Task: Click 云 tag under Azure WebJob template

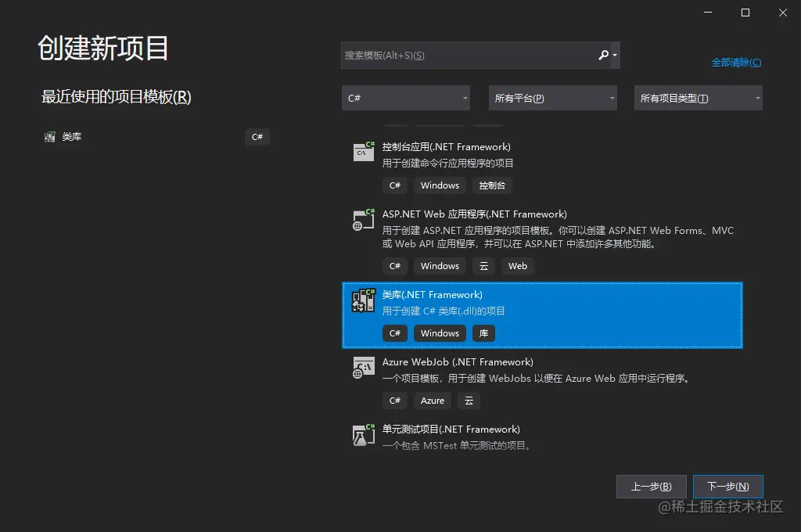Action: [x=469, y=401]
